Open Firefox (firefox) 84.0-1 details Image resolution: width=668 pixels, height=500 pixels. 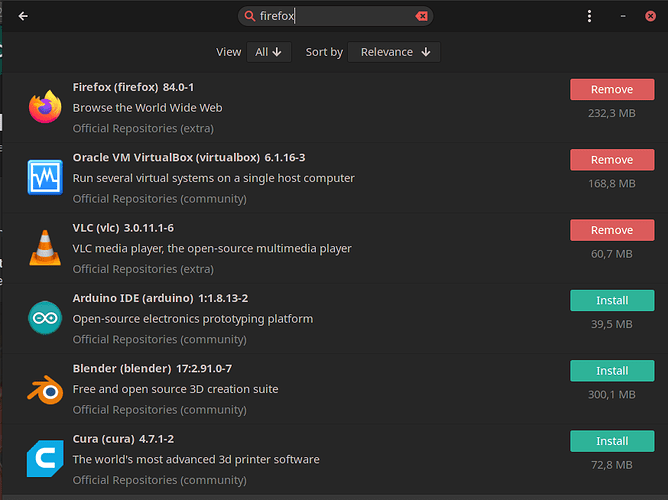(133, 87)
